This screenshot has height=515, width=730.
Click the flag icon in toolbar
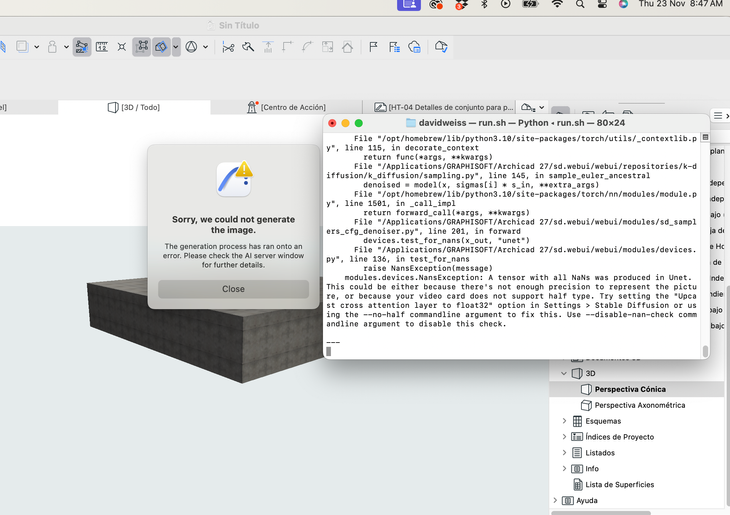pyautogui.click(x=373, y=47)
